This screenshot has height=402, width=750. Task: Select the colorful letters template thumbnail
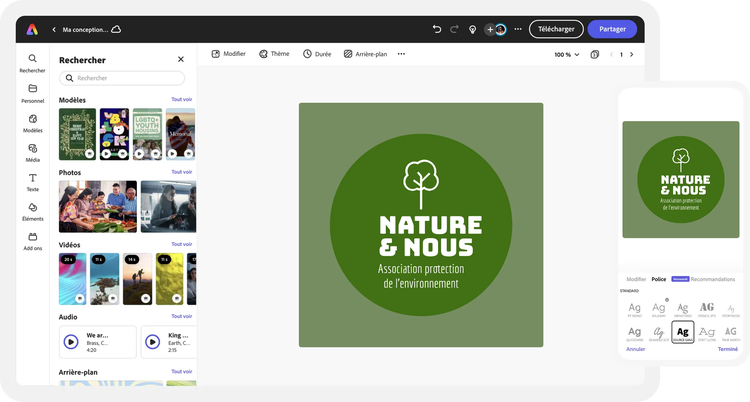coord(114,134)
